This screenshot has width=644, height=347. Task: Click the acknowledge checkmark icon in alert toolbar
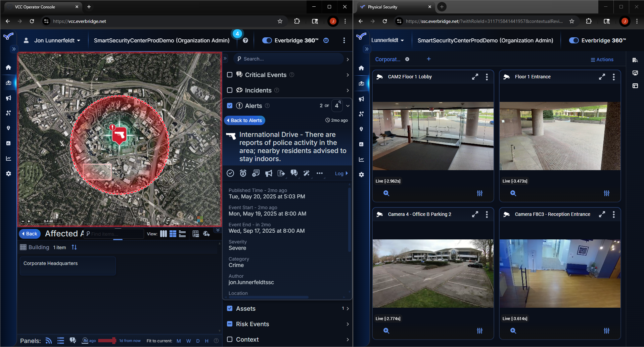[x=230, y=173]
